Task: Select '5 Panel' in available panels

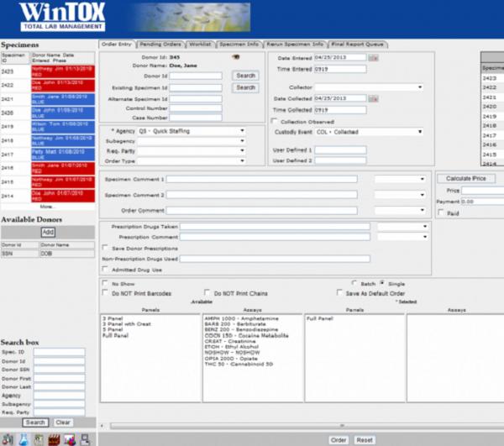Action: point(113,330)
